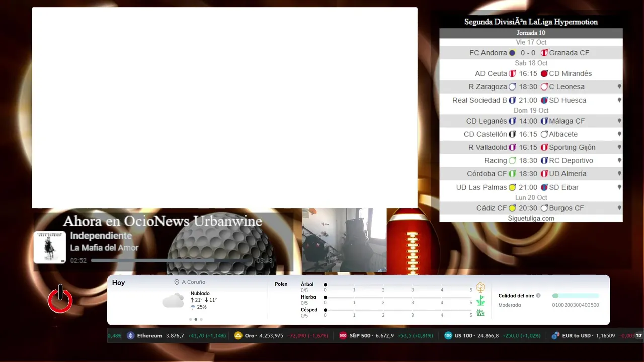Click the Hoy weather heading
The width and height of the screenshot is (644, 362).
119,283
